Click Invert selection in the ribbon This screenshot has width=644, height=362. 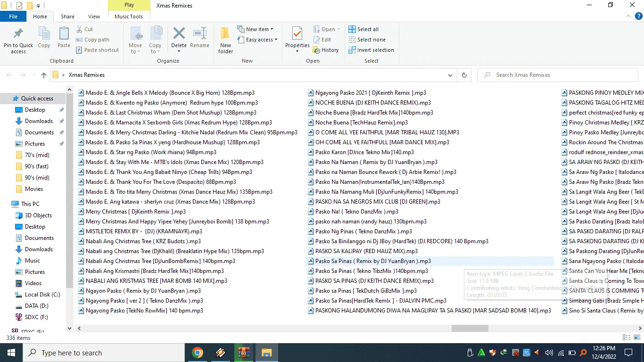point(371,50)
